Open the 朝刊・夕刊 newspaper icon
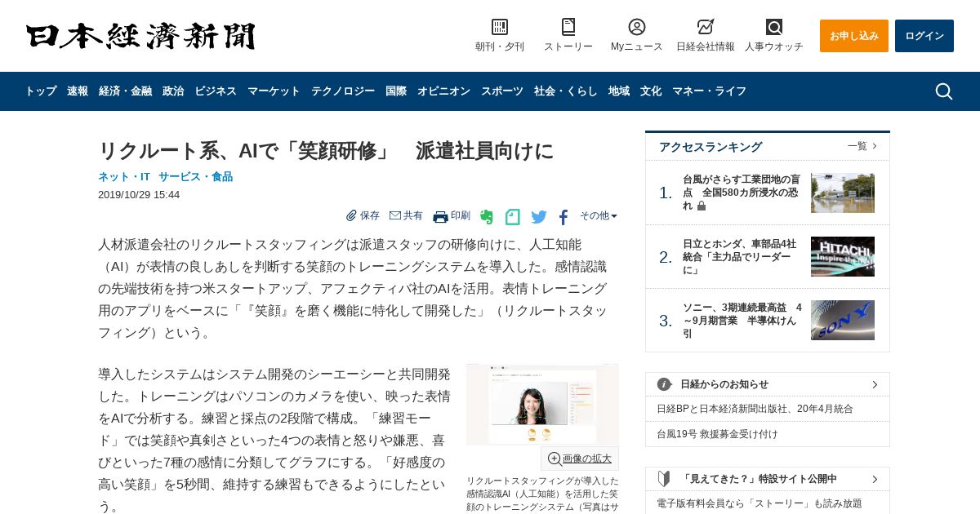This screenshot has height=514, width=980. [500, 28]
